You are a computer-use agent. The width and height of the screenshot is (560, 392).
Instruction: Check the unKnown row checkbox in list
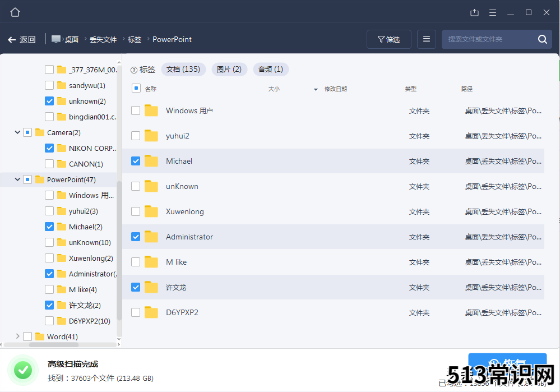click(136, 187)
